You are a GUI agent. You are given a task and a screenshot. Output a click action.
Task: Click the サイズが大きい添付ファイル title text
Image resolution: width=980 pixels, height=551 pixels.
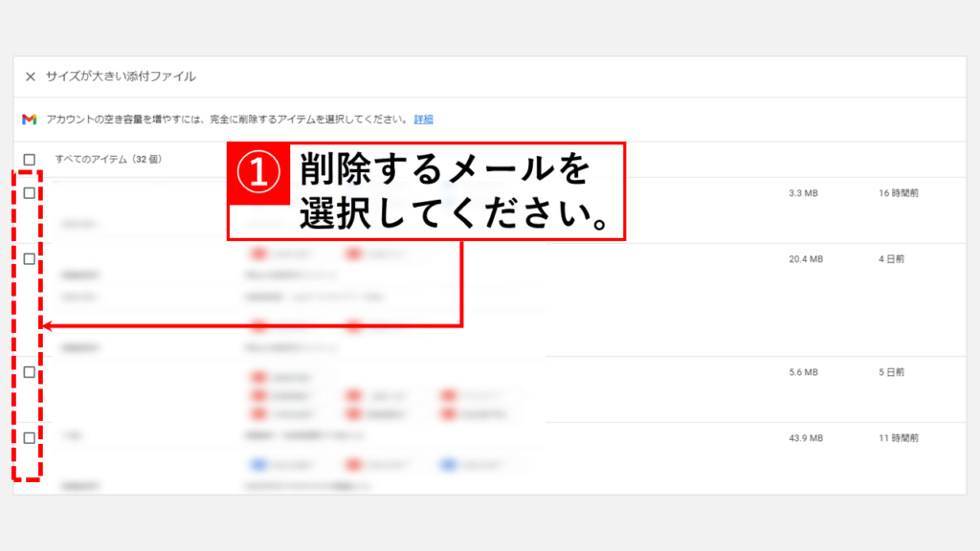121,77
